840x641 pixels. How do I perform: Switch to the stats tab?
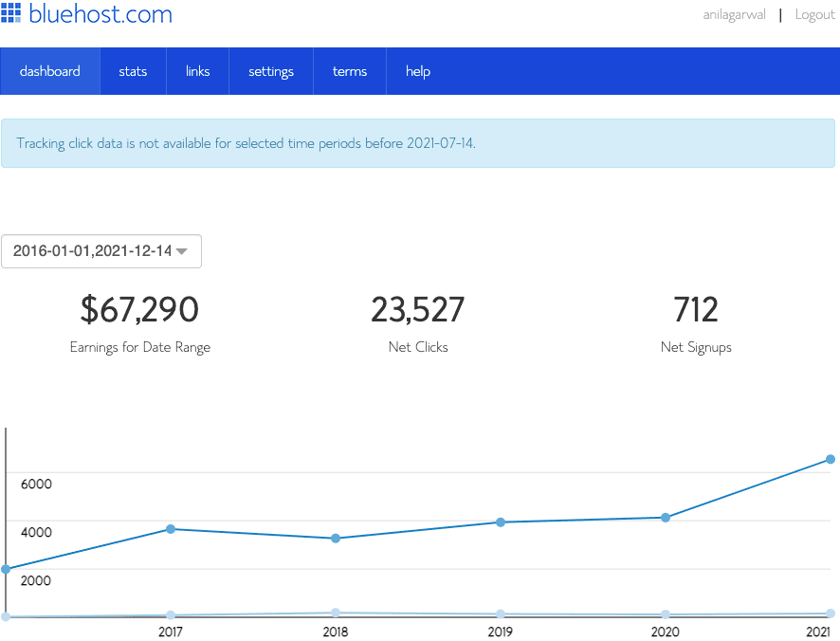click(x=133, y=70)
